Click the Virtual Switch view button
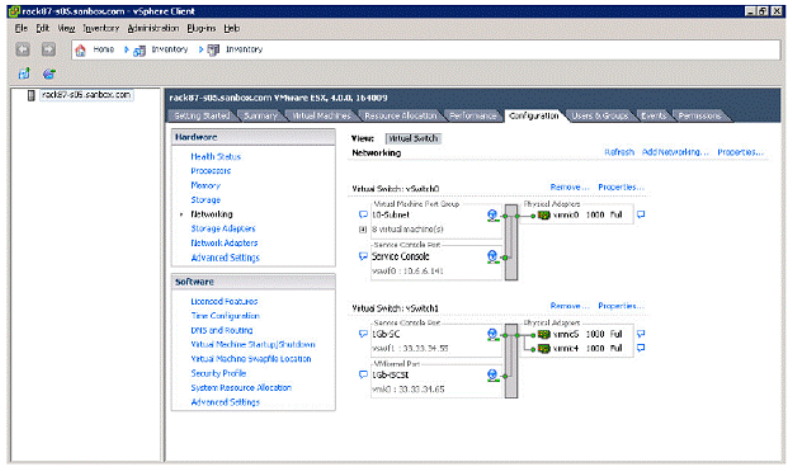The width and height of the screenshot is (792, 471). click(x=413, y=138)
